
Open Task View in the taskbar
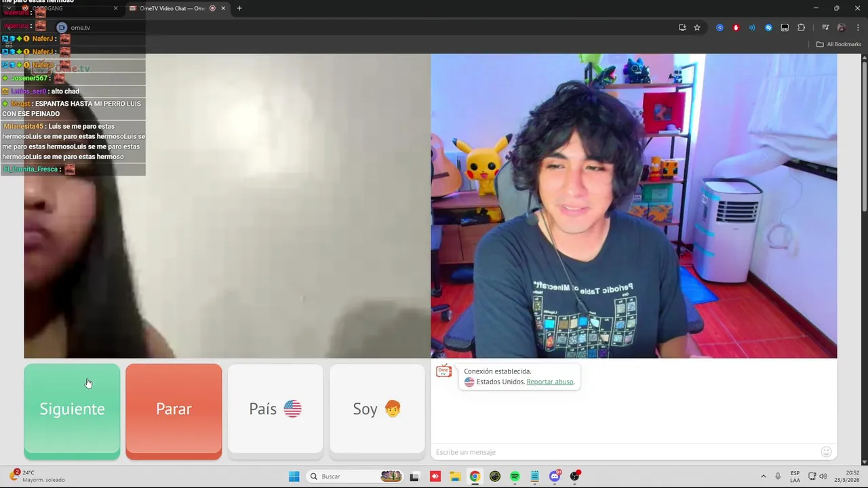[414, 476]
